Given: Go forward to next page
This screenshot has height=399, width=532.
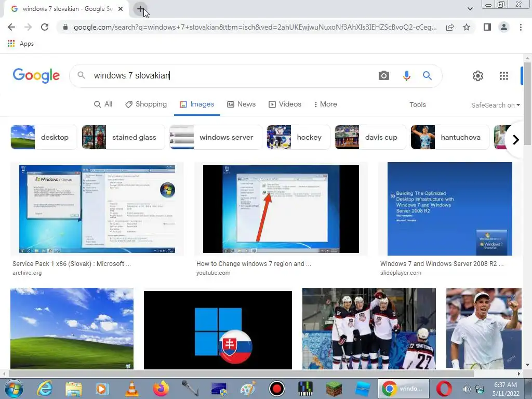Looking at the screenshot, I should pos(28,27).
